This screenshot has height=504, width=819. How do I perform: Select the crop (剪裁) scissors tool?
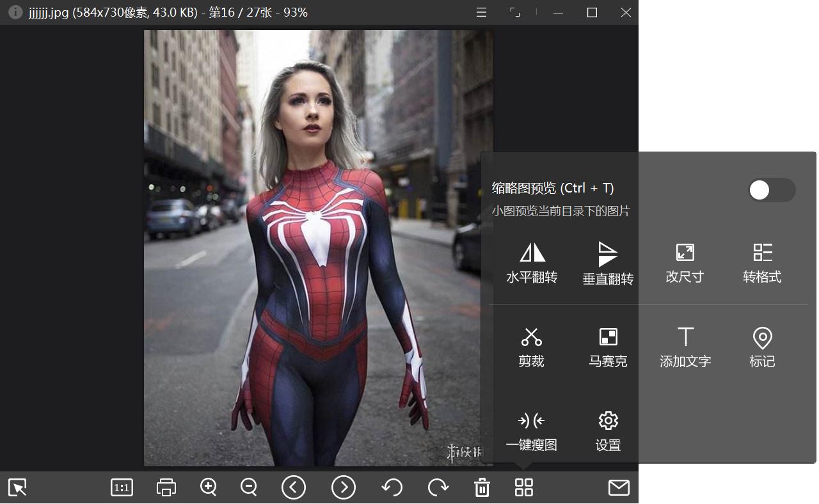coord(531,337)
